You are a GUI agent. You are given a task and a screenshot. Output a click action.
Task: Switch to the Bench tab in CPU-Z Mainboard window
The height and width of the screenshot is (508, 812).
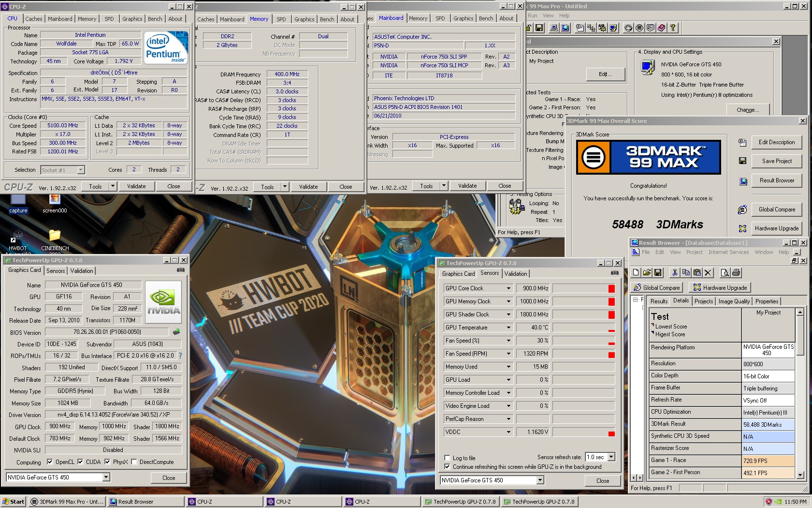[x=486, y=18]
